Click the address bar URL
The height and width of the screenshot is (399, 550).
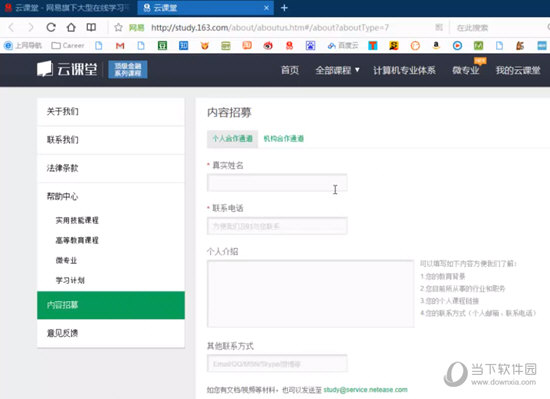click(270, 28)
